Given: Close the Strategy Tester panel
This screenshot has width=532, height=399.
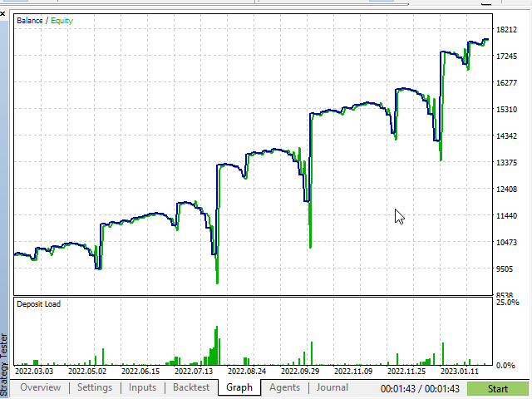Looking at the screenshot, I should (2, 14).
